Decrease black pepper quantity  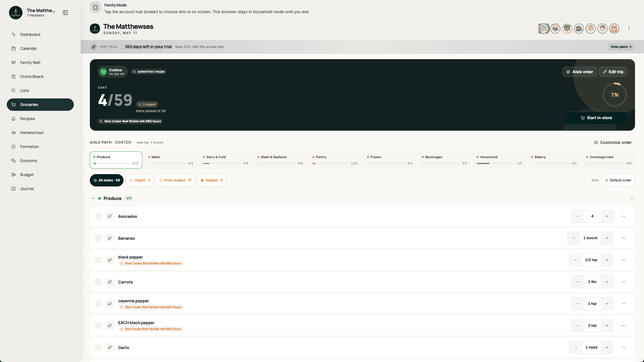click(x=576, y=260)
